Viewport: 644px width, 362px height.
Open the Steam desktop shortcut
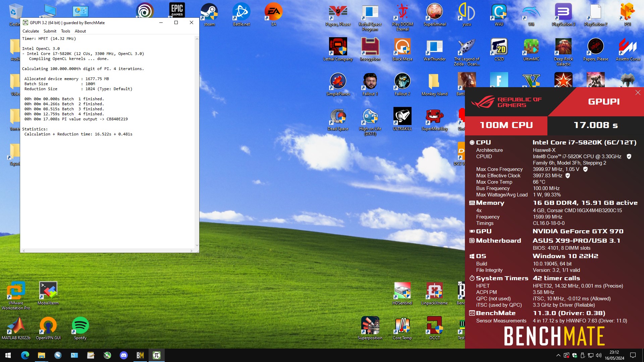click(209, 15)
